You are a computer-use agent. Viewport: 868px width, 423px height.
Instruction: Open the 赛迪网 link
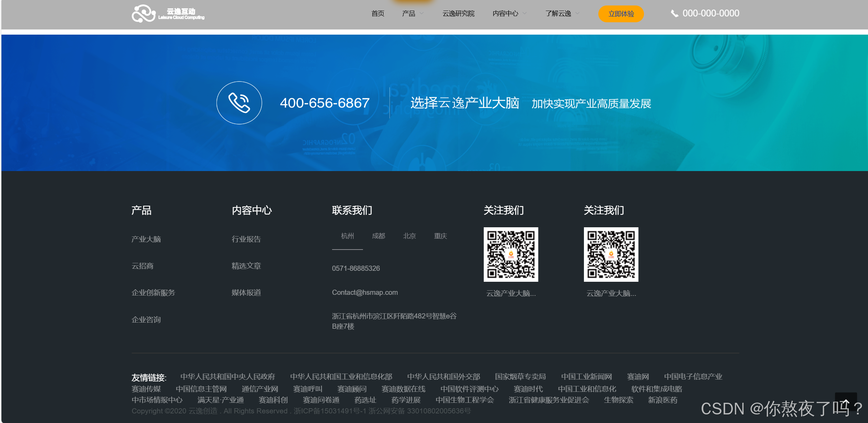point(638,376)
